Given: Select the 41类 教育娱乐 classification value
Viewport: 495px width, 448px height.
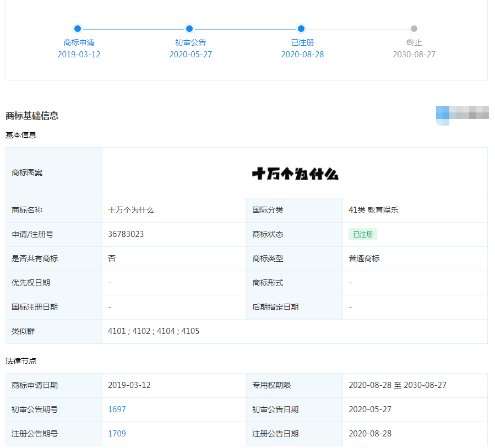Looking at the screenshot, I should [x=373, y=210].
